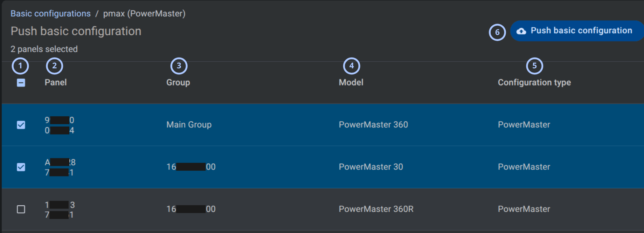
Task: Toggle the select-all header checkbox
Action: coord(21,83)
